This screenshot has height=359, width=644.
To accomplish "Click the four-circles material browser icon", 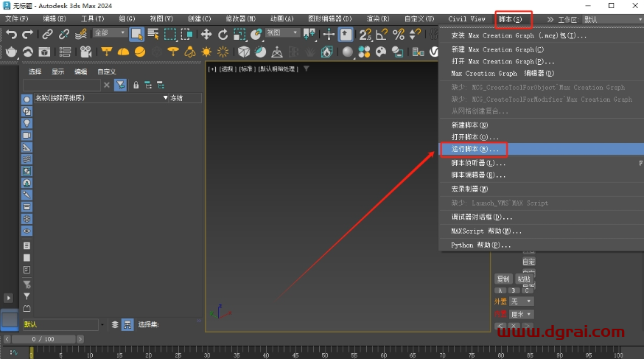I will point(364,52).
